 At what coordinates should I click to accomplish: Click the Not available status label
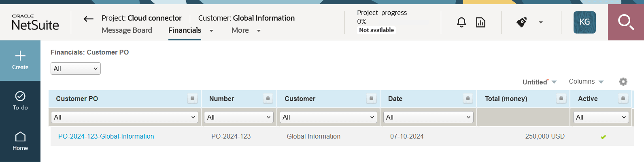coord(376,30)
